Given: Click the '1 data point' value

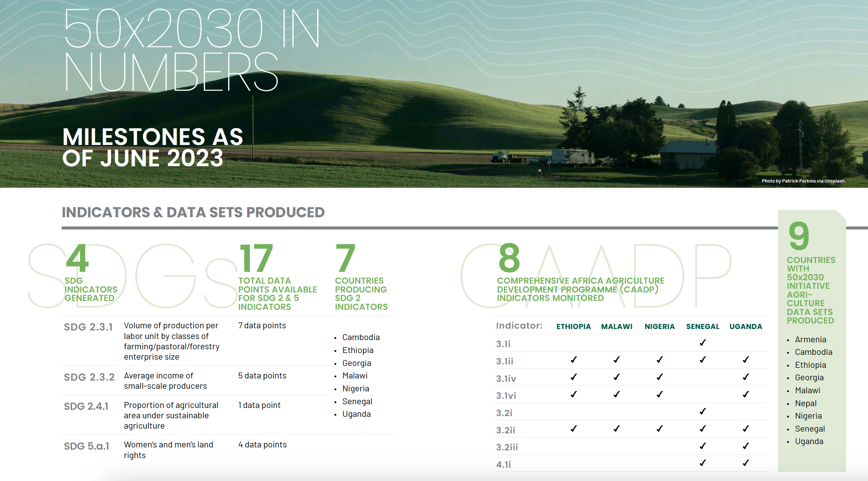Looking at the screenshot, I should pyautogui.click(x=259, y=405).
